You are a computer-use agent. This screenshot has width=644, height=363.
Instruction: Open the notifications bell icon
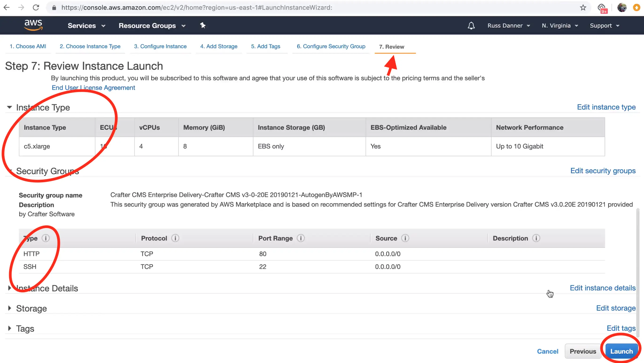click(x=471, y=26)
